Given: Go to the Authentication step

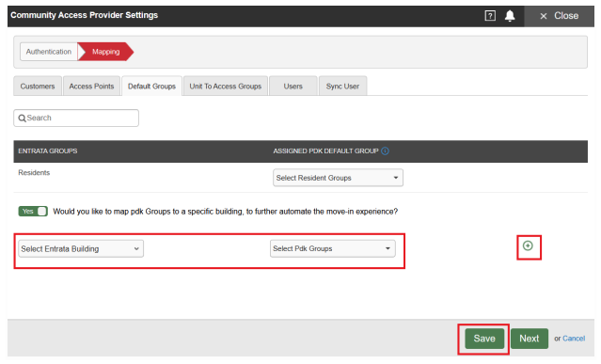Looking at the screenshot, I should click(x=49, y=52).
